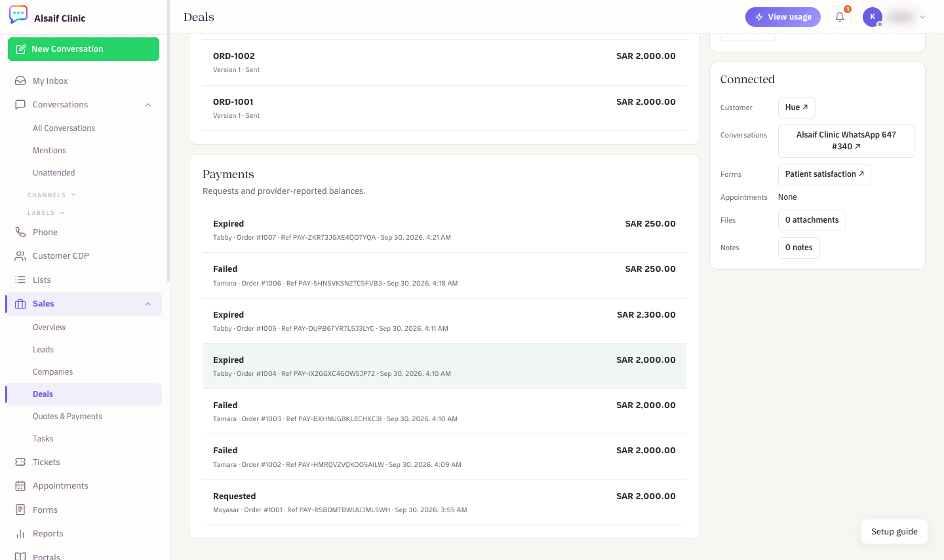Click the K user avatar
The image size is (944, 560).
tap(873, 17)
